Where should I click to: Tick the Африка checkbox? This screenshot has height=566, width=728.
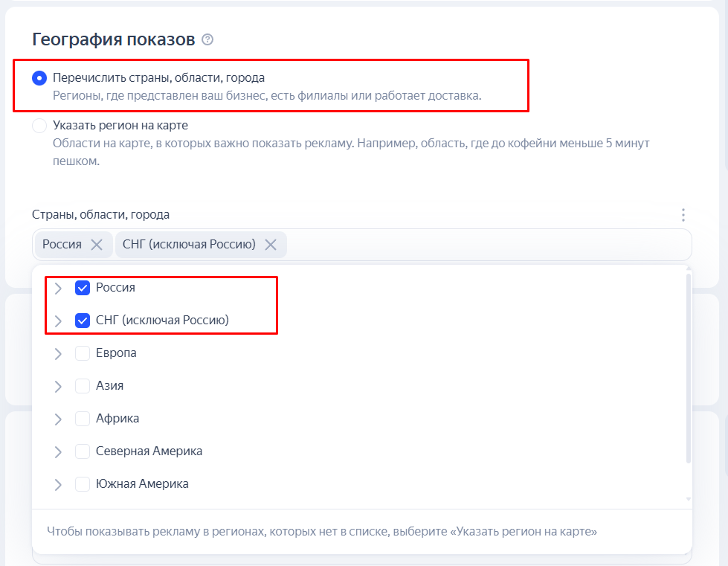(83, 419)
